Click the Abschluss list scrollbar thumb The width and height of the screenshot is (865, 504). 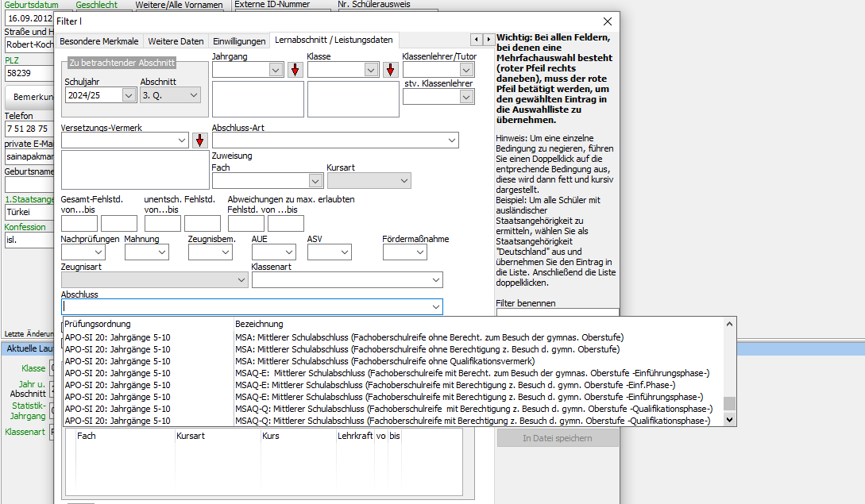729,404
